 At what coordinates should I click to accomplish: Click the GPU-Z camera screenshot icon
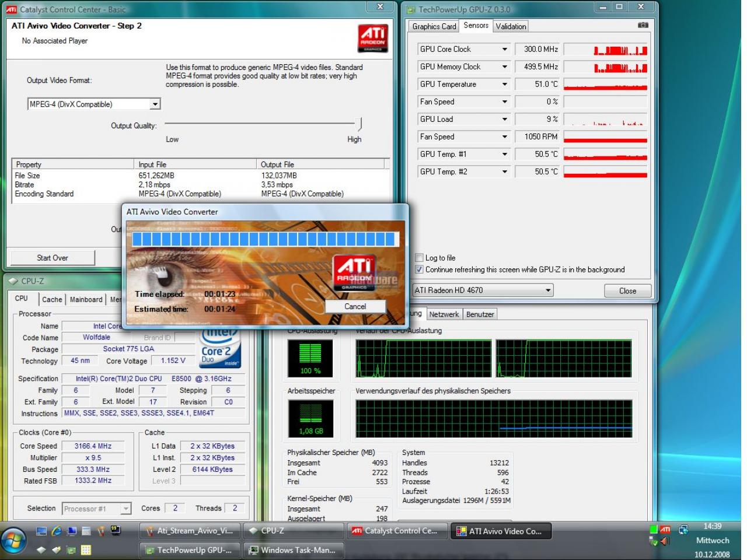pyautogui.click(x=643, y=25)
